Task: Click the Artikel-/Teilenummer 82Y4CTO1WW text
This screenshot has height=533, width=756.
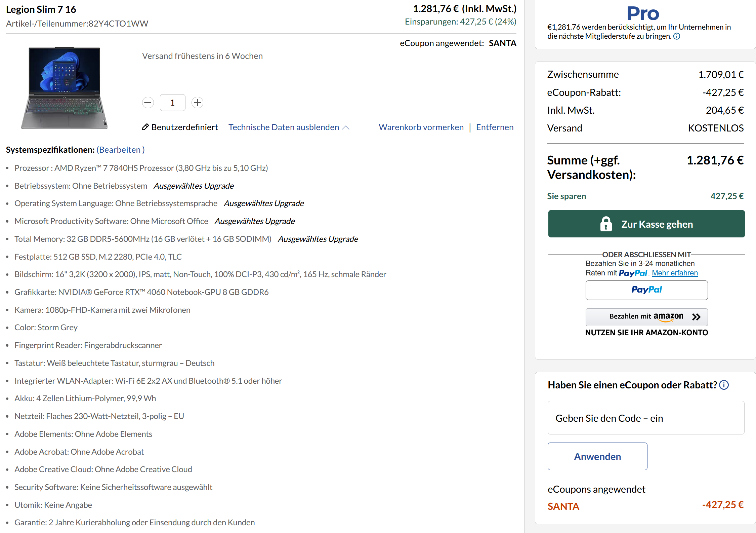Action: coord(77,24)
